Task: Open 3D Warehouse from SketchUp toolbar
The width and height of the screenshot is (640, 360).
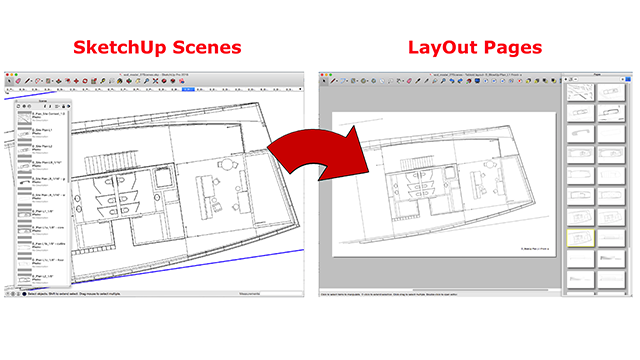Action: [164, 81]
